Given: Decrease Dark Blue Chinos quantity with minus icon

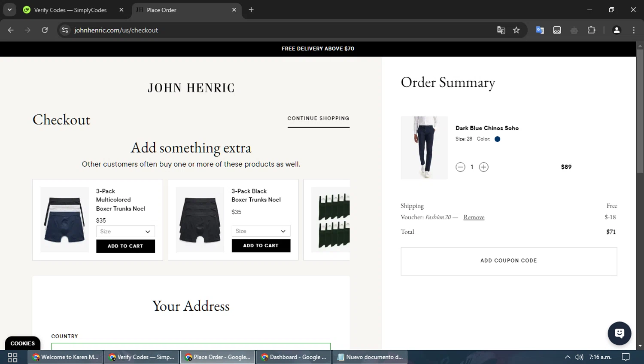Looking at the screenshot, I should point(460,167).
